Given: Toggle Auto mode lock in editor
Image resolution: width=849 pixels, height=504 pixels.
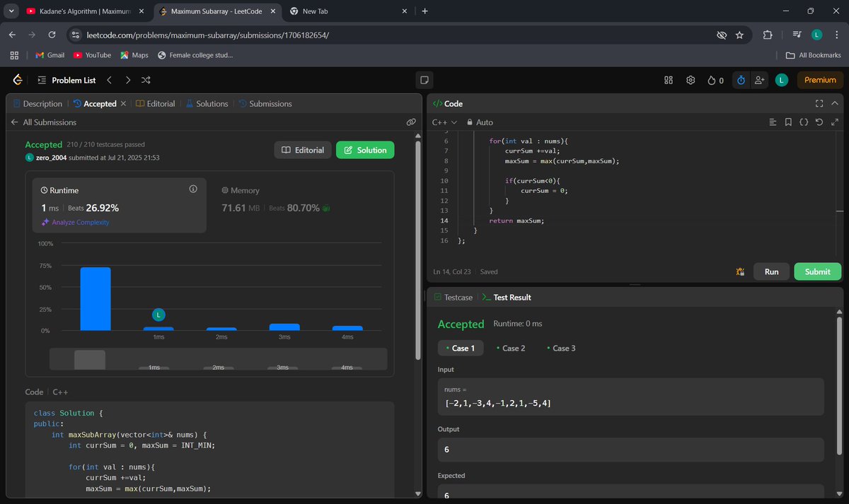Looking at the screenshot, I should pyautogui.click(x=479, y=122).
